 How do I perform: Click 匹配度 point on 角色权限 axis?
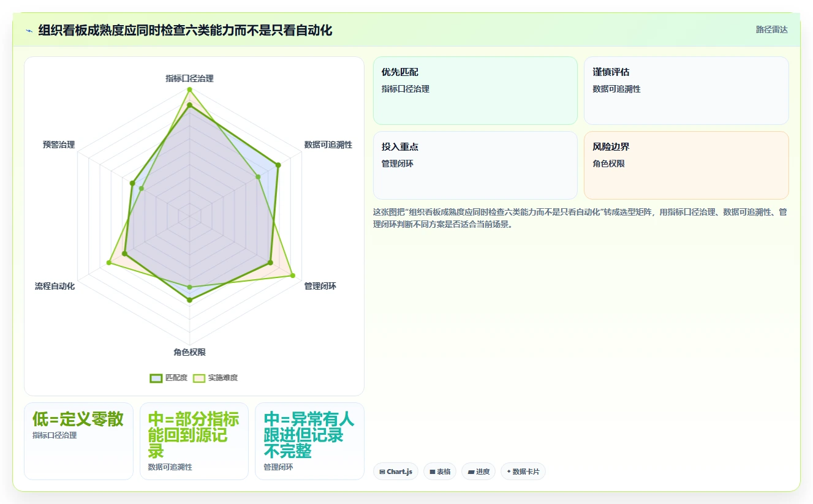(x=189, y=300)
